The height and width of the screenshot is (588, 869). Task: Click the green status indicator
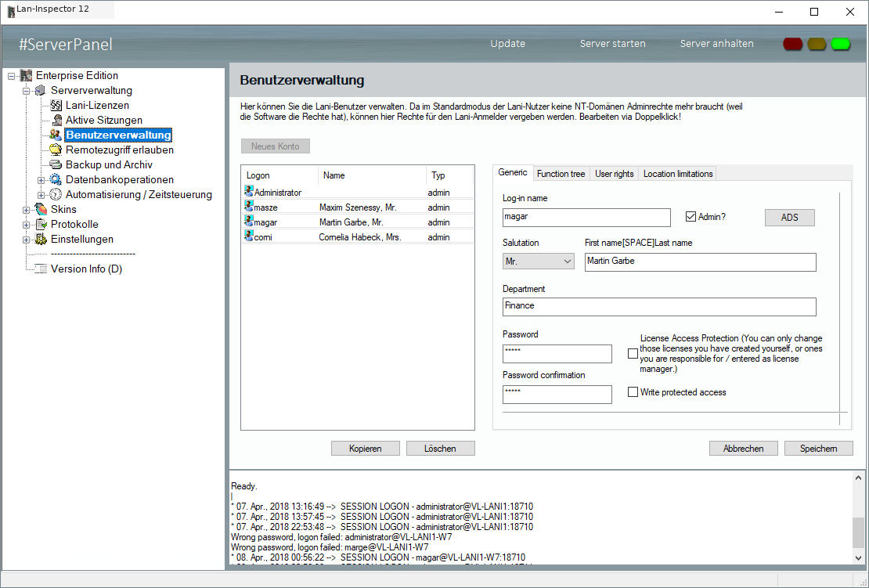(841, 44)
